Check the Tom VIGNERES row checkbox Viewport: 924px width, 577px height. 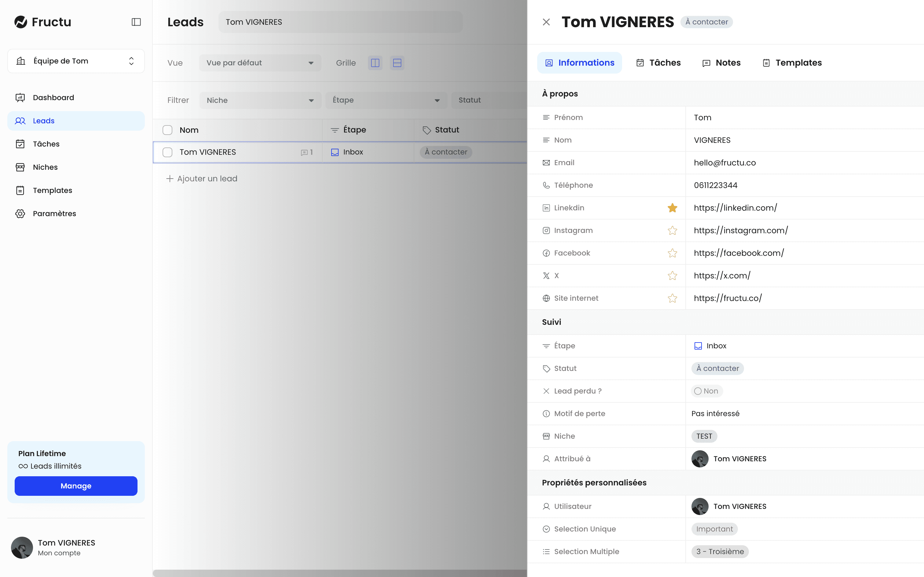[167, 152]
